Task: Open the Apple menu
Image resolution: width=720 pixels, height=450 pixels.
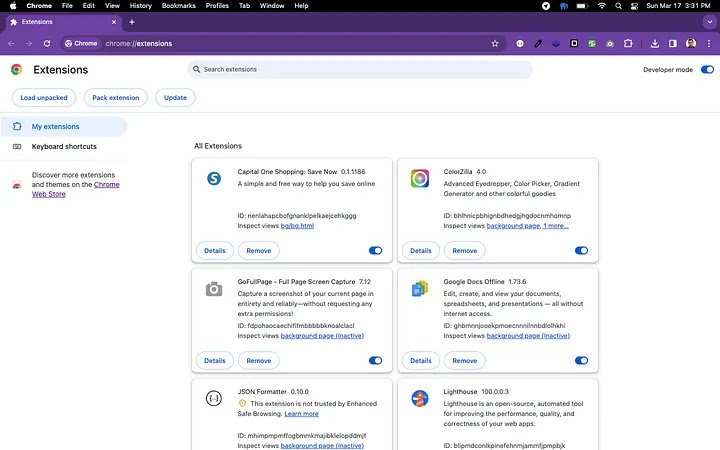Action: (13, 6)
